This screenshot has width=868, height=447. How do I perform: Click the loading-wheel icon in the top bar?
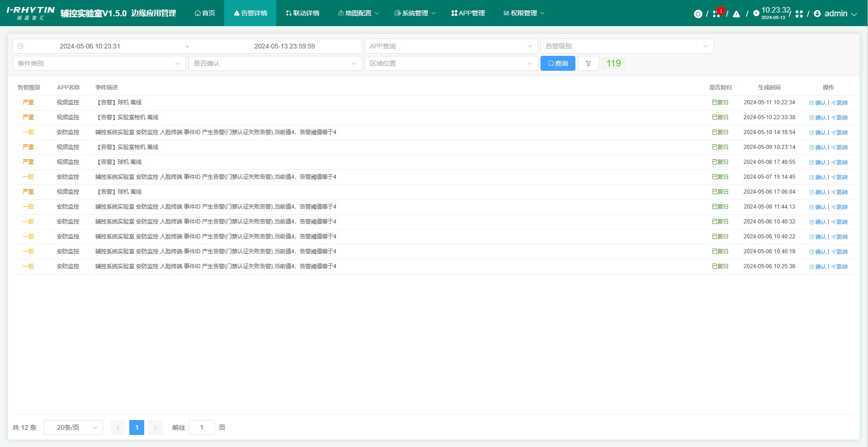click(x=698, y=14)
